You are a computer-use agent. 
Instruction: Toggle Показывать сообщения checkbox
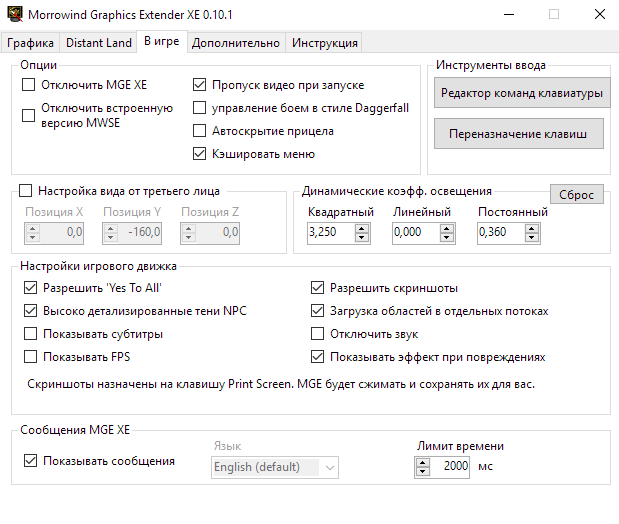coord(30,460)
